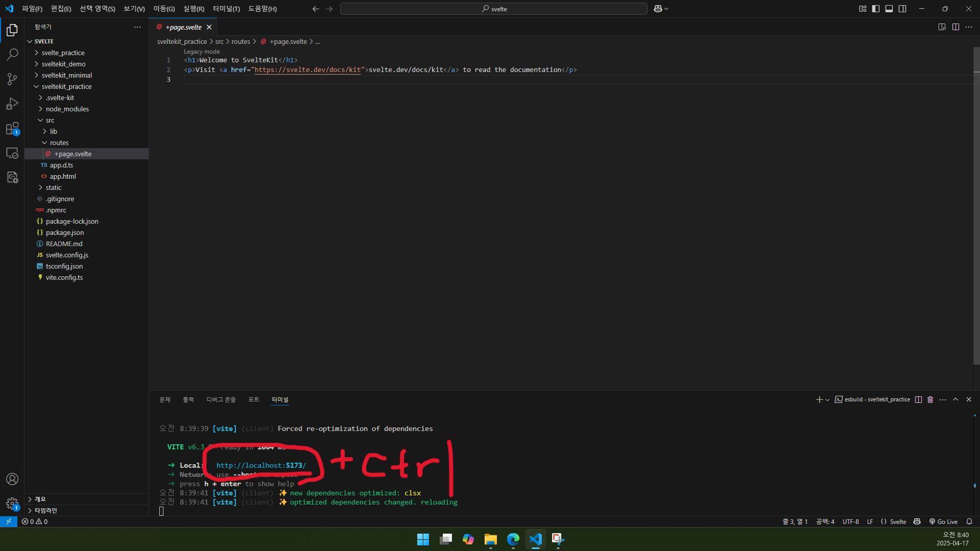980x551 pixels.
Task: Open the Remote Explorer view
Action: click(12, 153)
